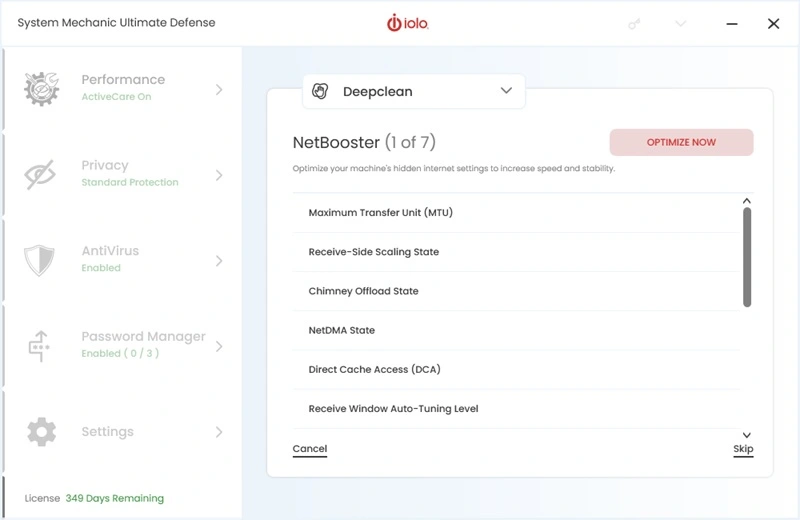Click the scroll down arrow in list
Image resolution: width=800 pixels, height=520 pixels.
pyautogui.click(x=747, y=435)
